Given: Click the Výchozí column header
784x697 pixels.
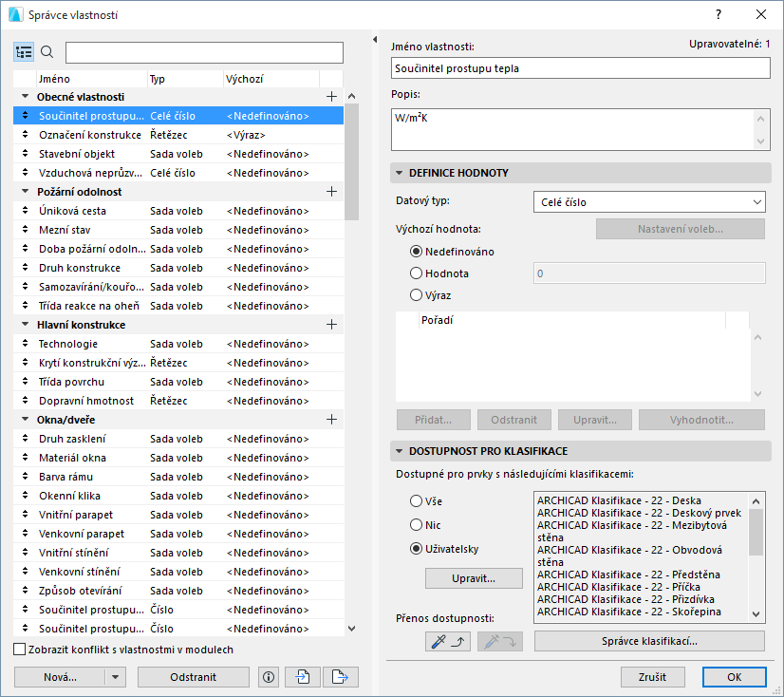Looking at the screenshot, I should point(271,79).
